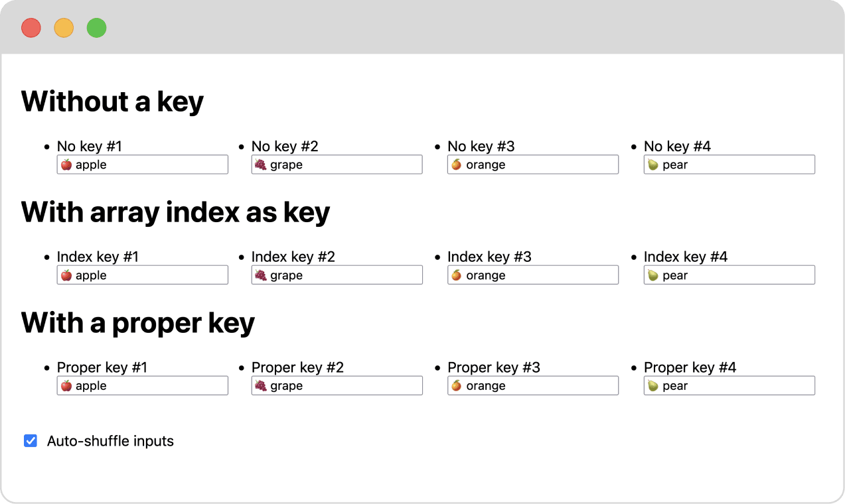Click the apple input under No key #1
Image resolution: width=845 pixels, height=504 pixels.
pyautogui.click(x=142, y=164)
